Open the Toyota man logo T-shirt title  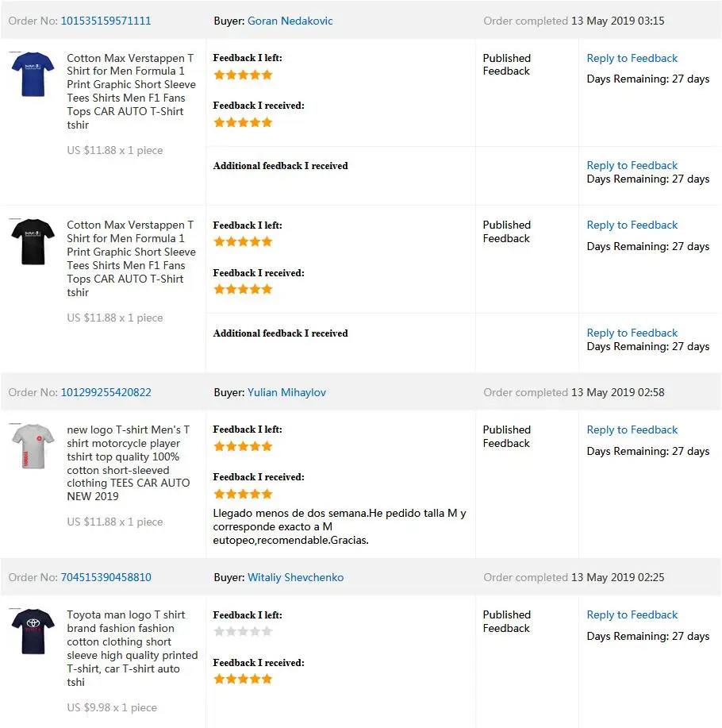click(x=125, y=614)
